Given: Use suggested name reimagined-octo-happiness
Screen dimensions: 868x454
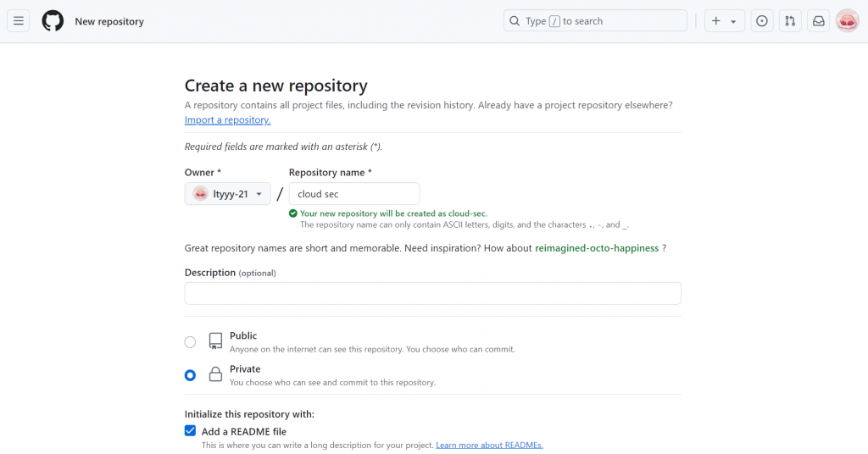Looking at the screenshot, I should tap(597, 248).
